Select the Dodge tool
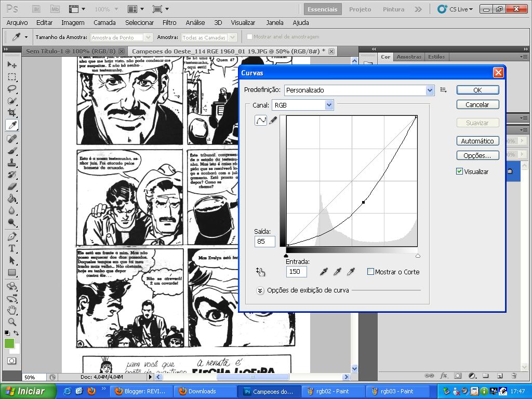532x399 pixels. 12,222
